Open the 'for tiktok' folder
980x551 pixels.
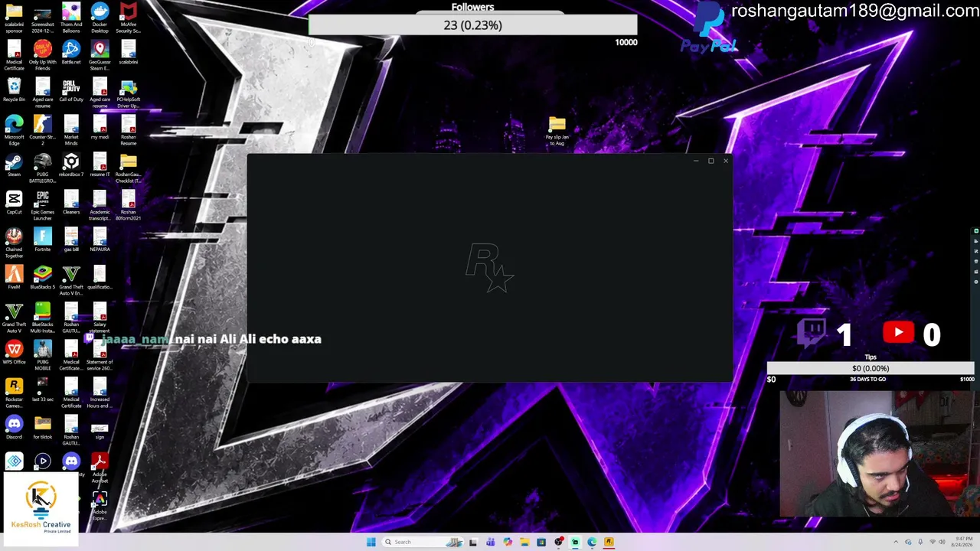[42, 425]
